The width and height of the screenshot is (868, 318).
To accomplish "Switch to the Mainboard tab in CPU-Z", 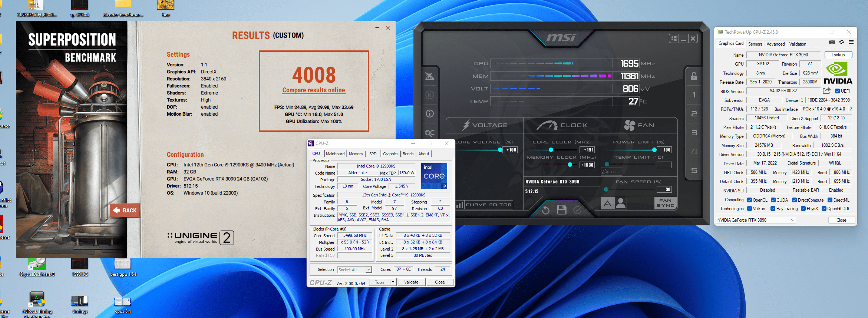I will point(335,154).
